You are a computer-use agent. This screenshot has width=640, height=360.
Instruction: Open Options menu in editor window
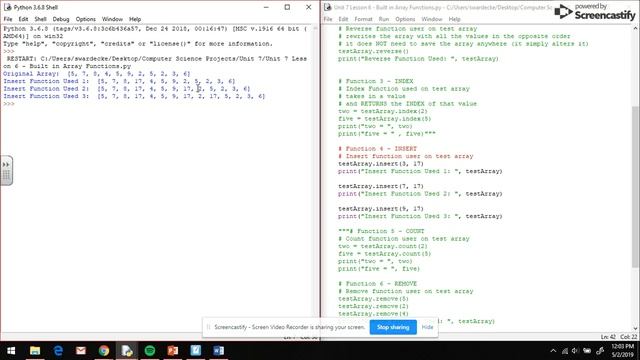pyautogui.click(x=405, y=19)
